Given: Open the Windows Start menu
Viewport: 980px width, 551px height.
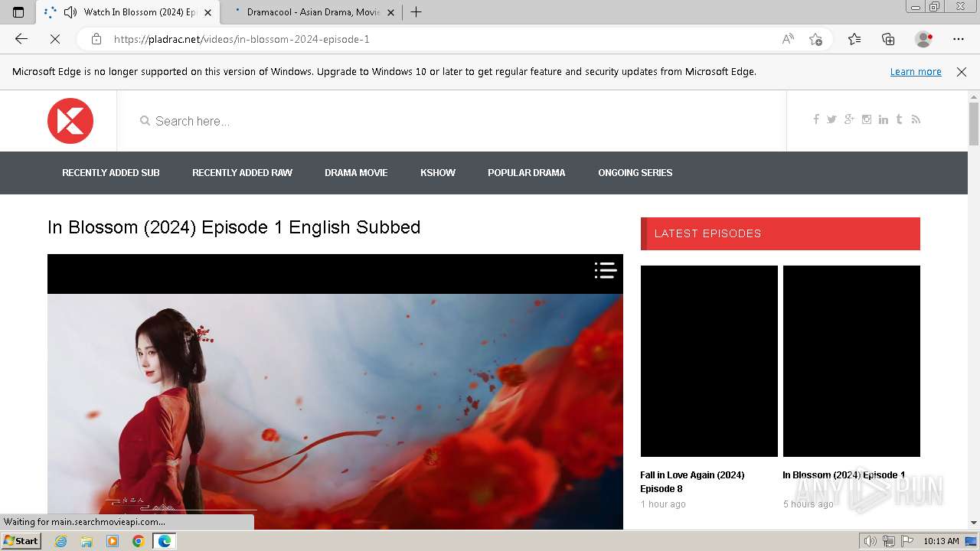Looking at the screenshot, I should 21,541.
